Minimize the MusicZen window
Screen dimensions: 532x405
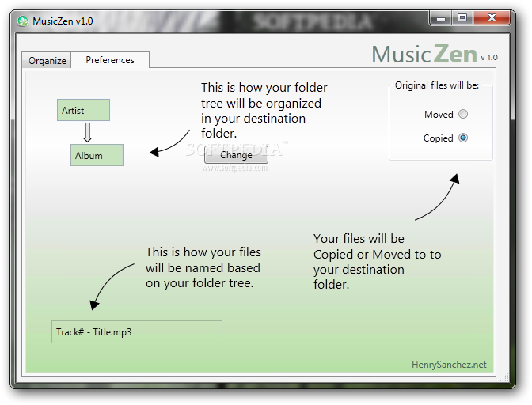coord(440,18)
